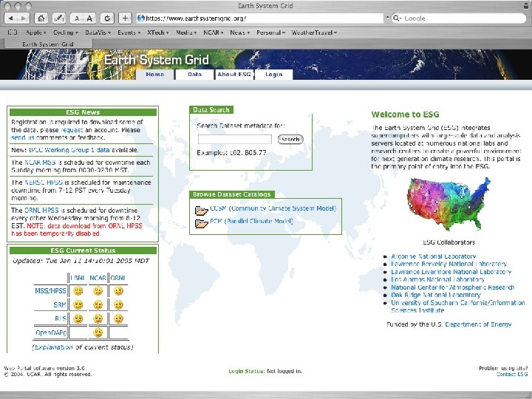Switch to the Data site tab
The width and height of the screenshot is (532, 399).
tap(194, 75)
